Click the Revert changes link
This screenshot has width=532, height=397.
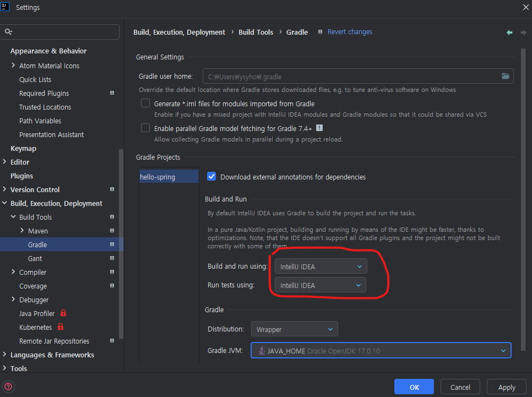[350, 32]
